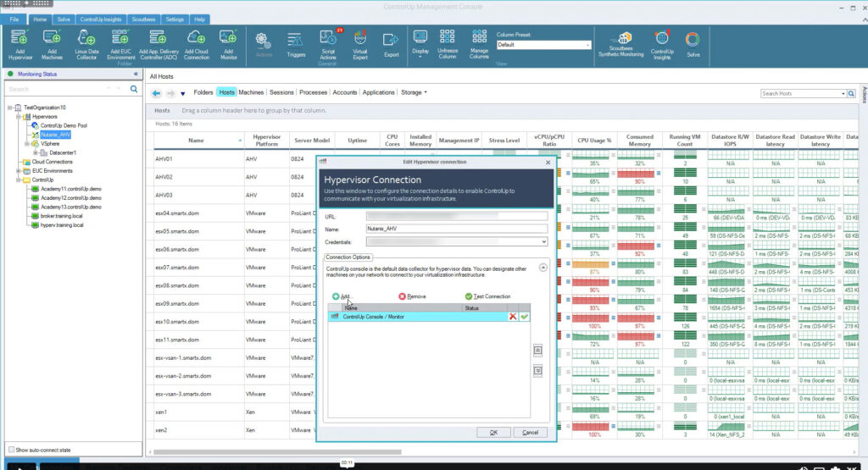The width and height of the screenshot is (868, 470).
Task: Select Academy11.controlUp.demo in the tree
Action: 71,188
